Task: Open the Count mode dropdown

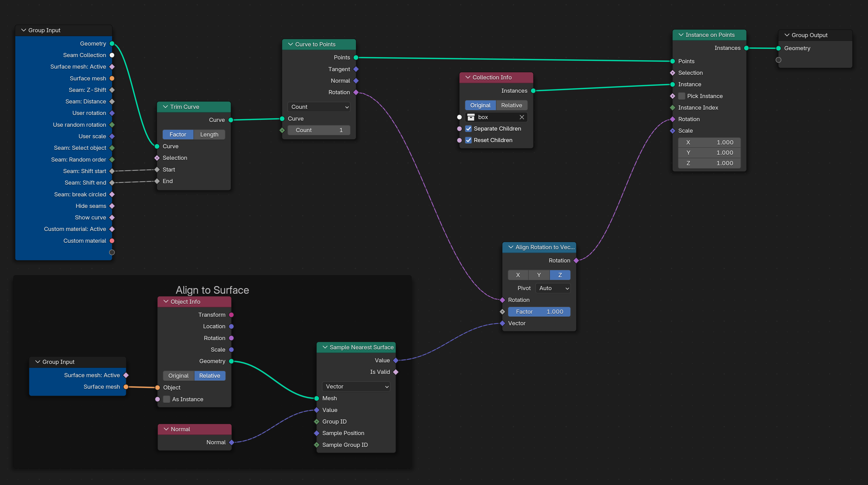Action: coord(319,107)
